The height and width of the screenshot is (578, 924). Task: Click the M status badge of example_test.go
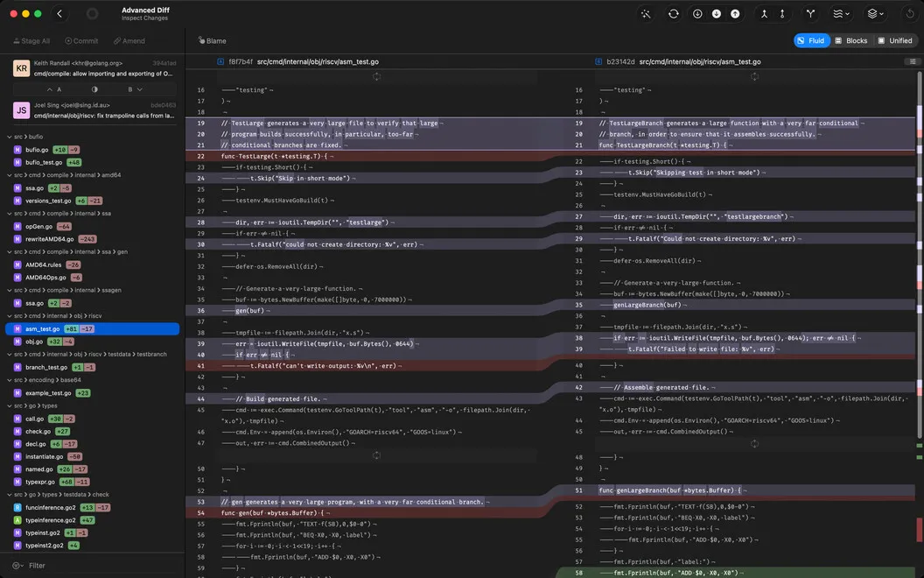(17, 393)
